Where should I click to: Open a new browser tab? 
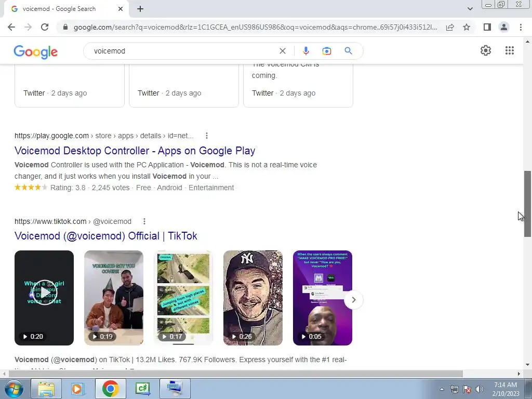point(140,9)
